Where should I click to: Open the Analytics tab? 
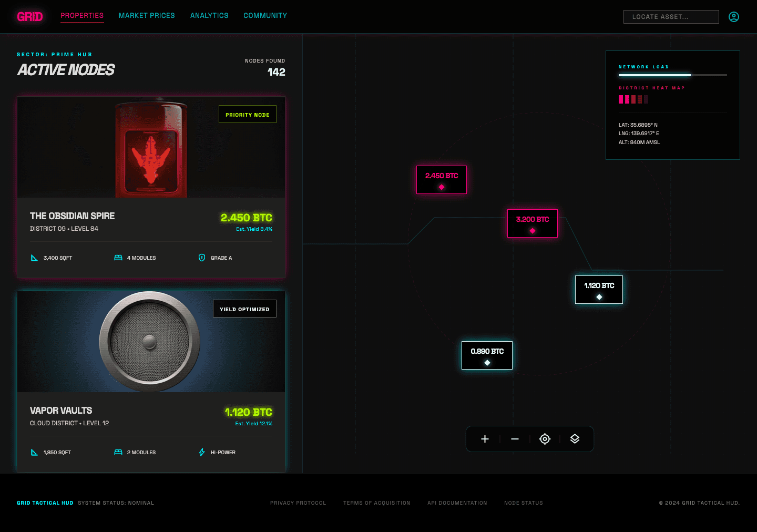pyautogui.click(x=209, y=16)
